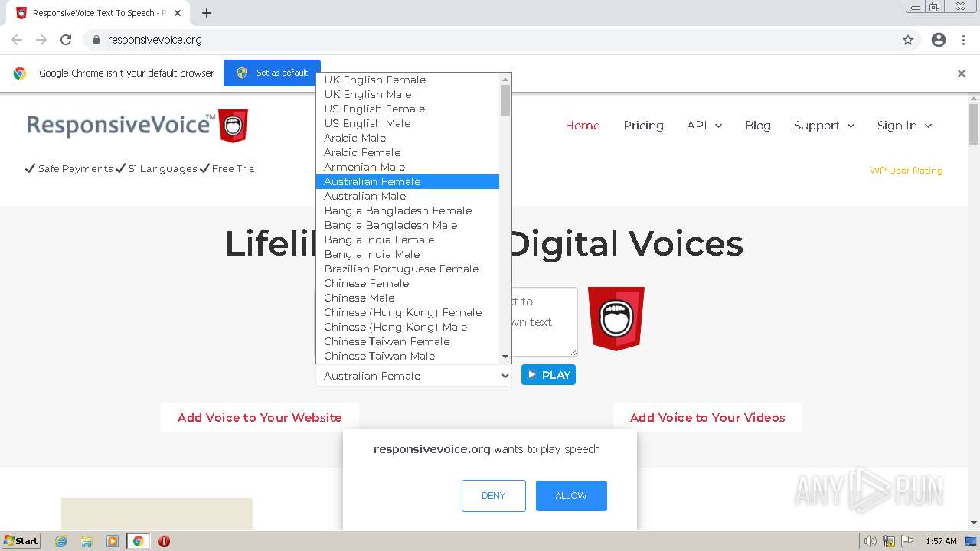Choose Bangla Bangladesh Male

tap(407, 225)
